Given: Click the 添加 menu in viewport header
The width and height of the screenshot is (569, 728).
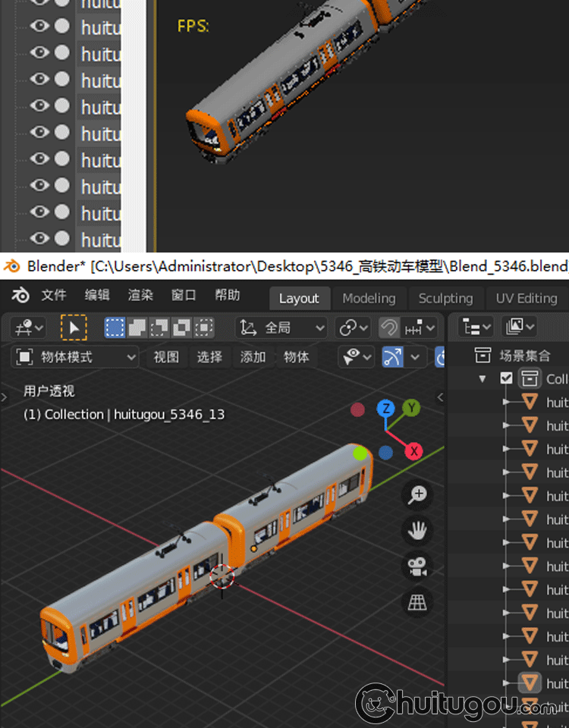Looking at the screenshot, I should click(x=253, y=356).
